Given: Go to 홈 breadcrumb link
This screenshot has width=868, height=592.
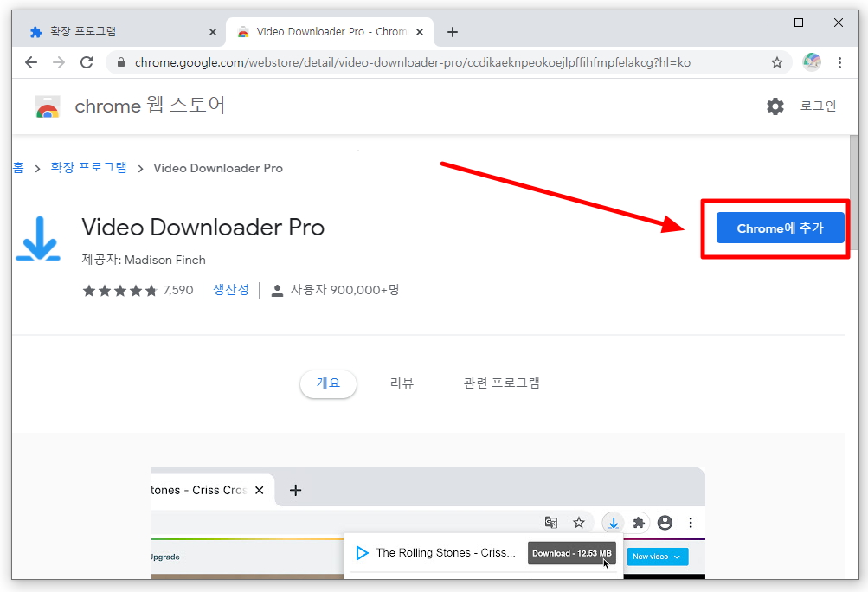Looking at the screenshot, I should pyautogui.click(x=18, y=168).
